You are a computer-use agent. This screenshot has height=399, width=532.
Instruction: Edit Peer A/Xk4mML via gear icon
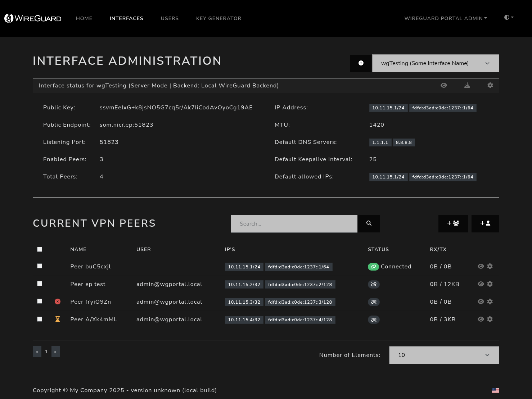click(x=490, y=319)
